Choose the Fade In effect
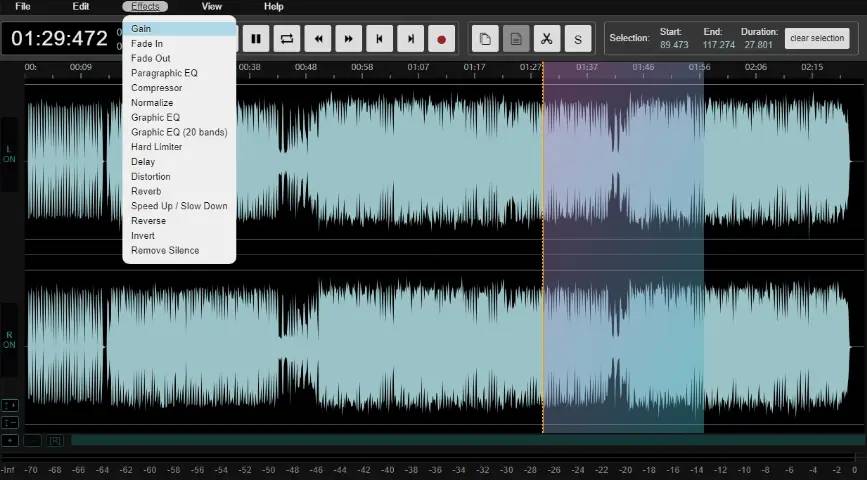The image size is (867, 480). pyautogui.click(x=179, y=44)
